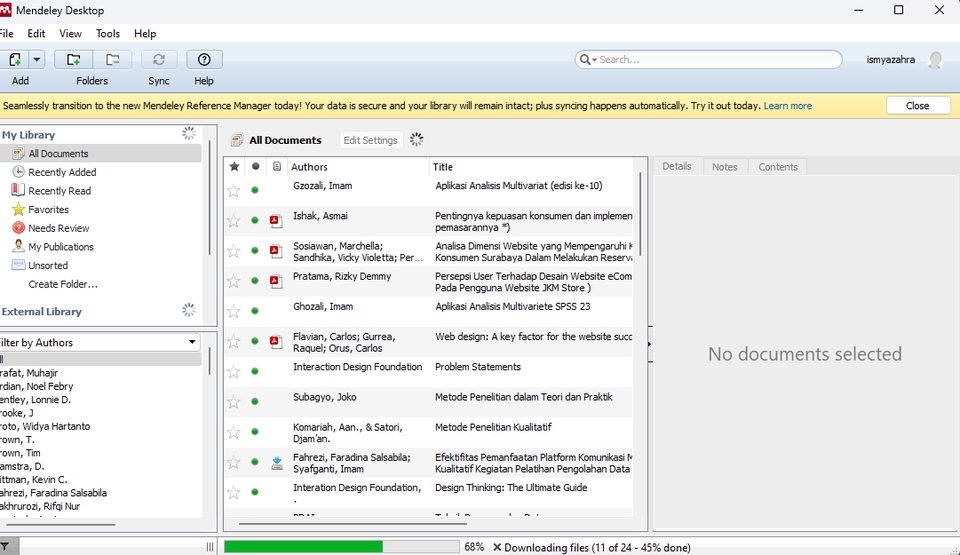
Task: Toggle read status dot for Problem Statements
Action: pyautogui.click(x=255, y=371)
